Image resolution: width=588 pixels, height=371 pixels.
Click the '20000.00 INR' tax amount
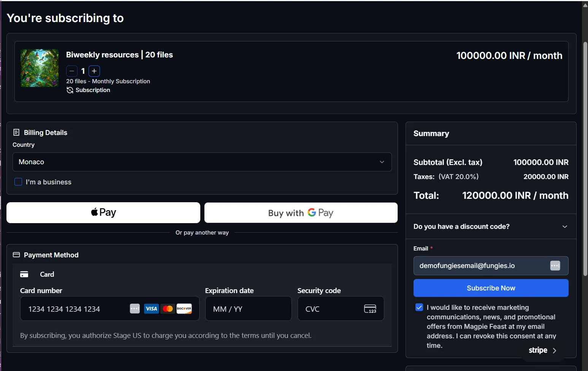click(546, 177)
